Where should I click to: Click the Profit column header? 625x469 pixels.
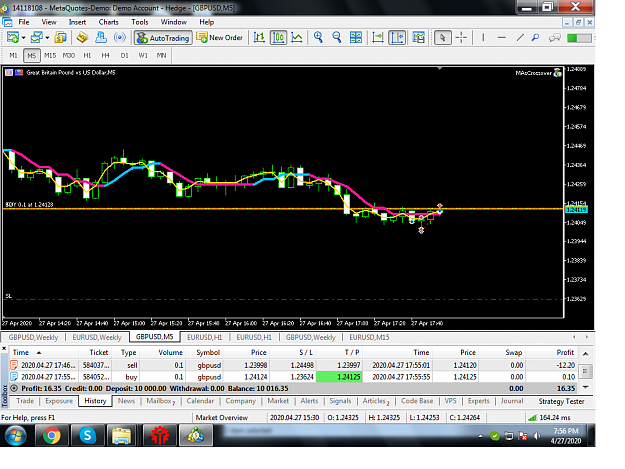click(551, 353)
